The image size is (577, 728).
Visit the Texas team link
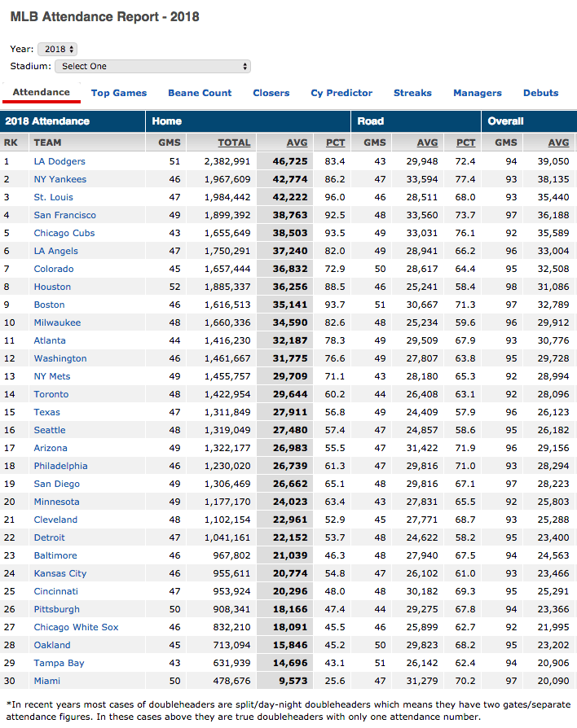(47, 412)
